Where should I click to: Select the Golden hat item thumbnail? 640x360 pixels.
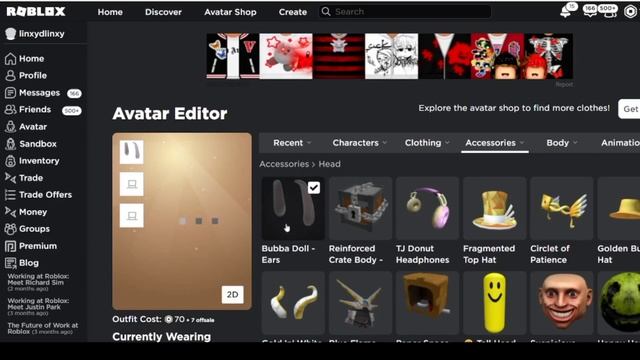point(619,208)
